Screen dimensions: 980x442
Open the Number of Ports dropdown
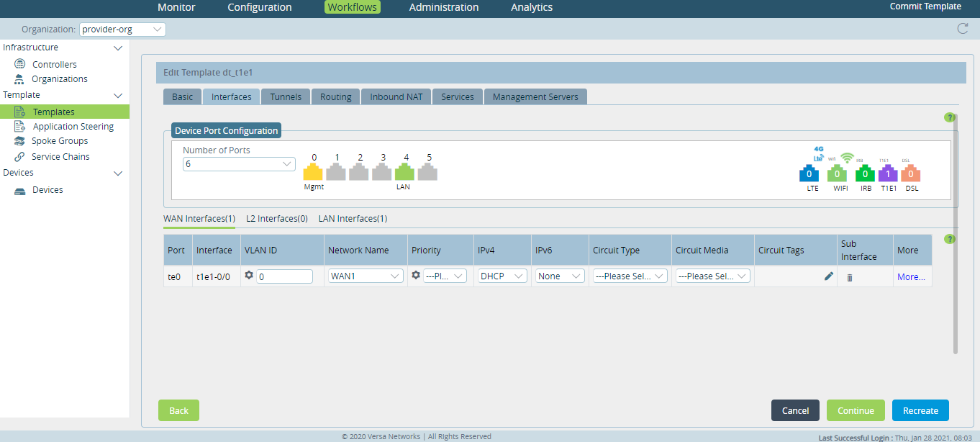pyautogui.click(x=238, y=164)
